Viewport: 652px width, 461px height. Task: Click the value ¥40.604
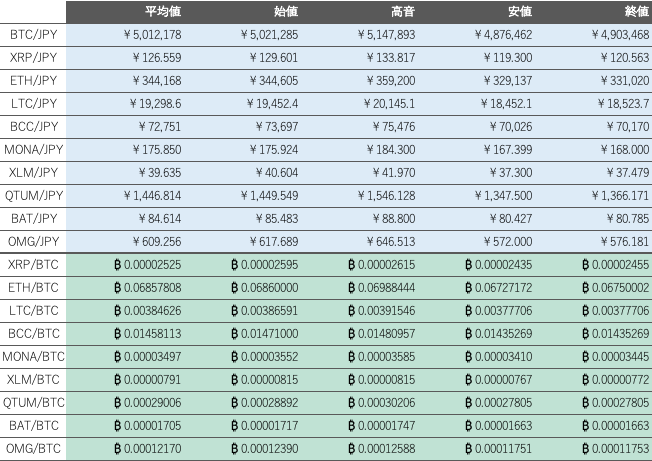tap(277, 172)
